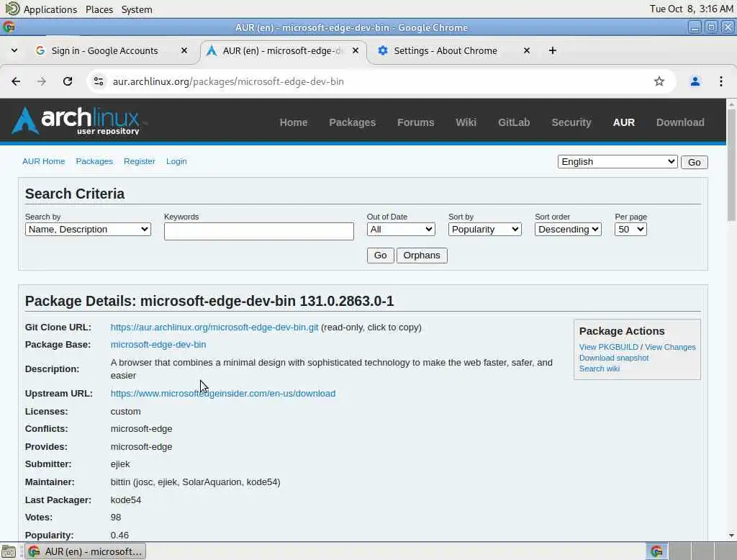Click the Packages sub-navigation link

pos(94,161)
